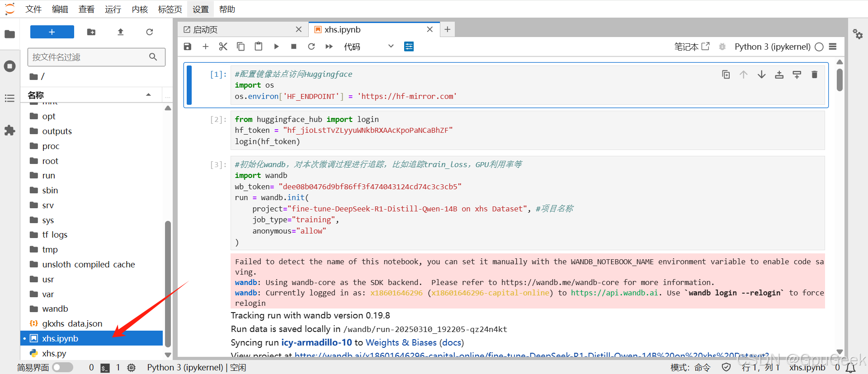Move the first cell down
Viewport: 868px width, 374px height.
click(761, 75)
